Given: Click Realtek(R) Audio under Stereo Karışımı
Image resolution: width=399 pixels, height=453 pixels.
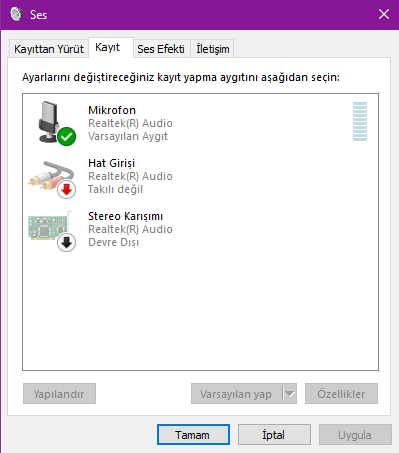Looking at the screenshot, I should click(x=130, y=229).
